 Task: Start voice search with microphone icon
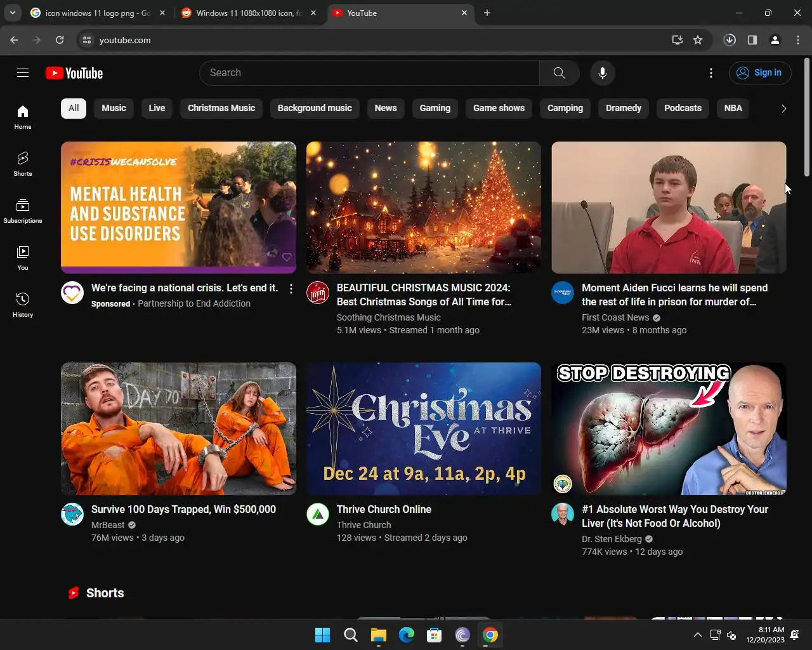603,73
